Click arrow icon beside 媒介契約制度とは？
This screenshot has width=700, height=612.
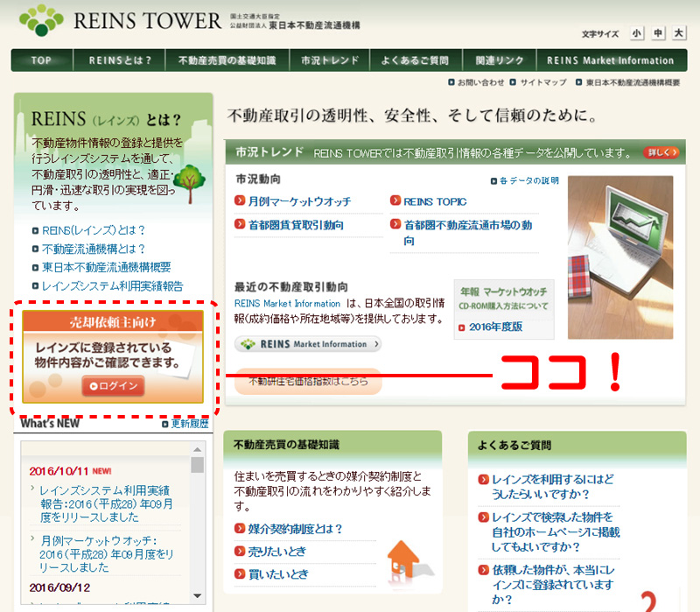click(x=240, y=529)
